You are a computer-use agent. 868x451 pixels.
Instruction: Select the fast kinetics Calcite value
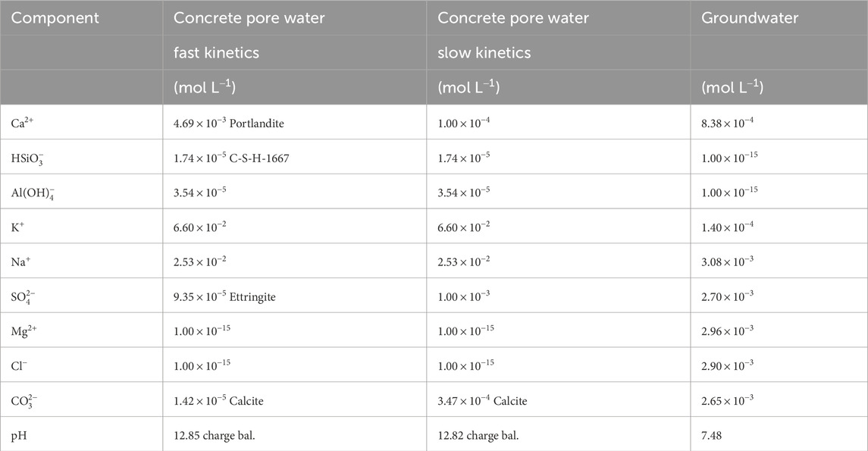coord(218,400)
